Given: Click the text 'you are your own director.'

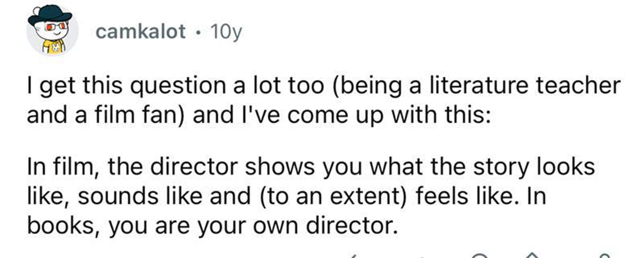Looking at the screenshot, I should (x=253, y=227).
